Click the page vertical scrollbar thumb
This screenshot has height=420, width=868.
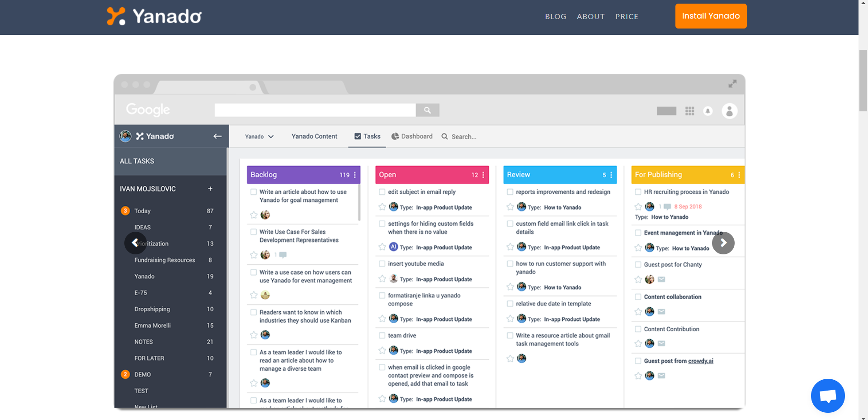(x=863, y=80)
